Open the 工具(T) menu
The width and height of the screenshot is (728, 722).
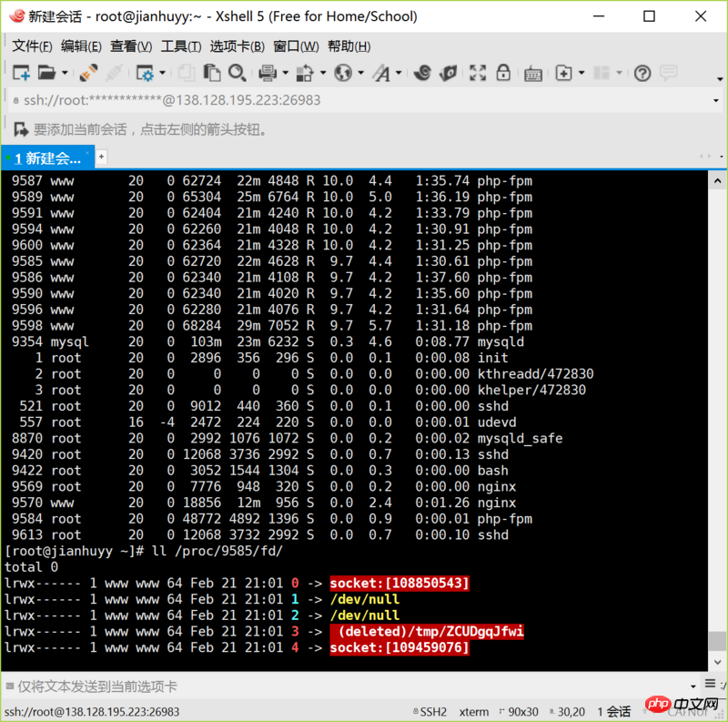point(180,46)
